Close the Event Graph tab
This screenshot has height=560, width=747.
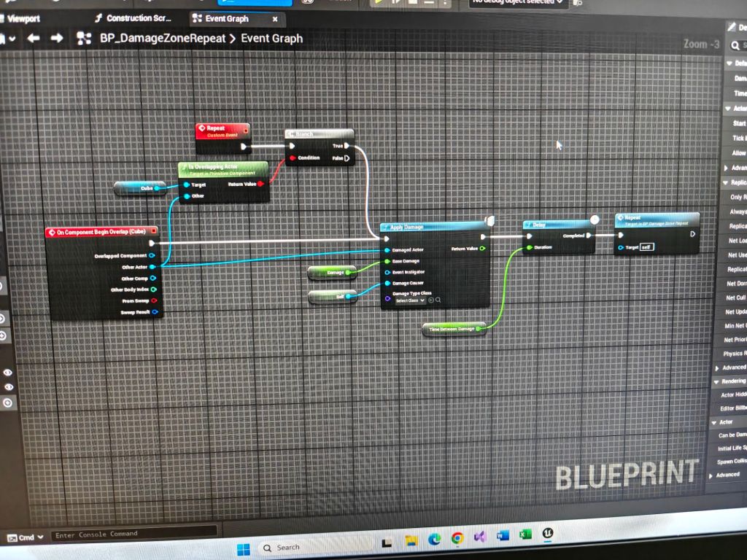point(275,19)
